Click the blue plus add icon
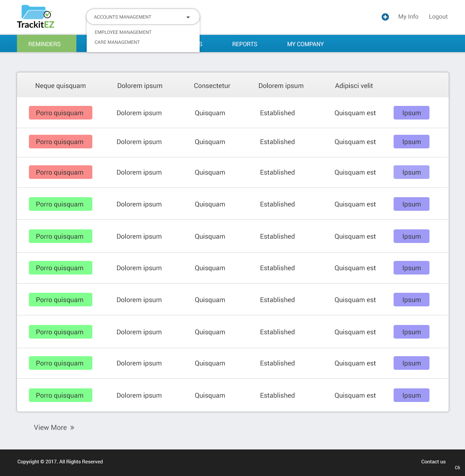Screen dimensions: 465x476 [385, 17]
